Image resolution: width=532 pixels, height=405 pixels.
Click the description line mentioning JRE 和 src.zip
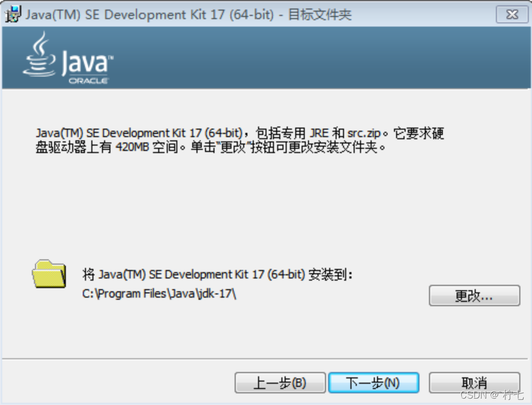pos(240,133)
